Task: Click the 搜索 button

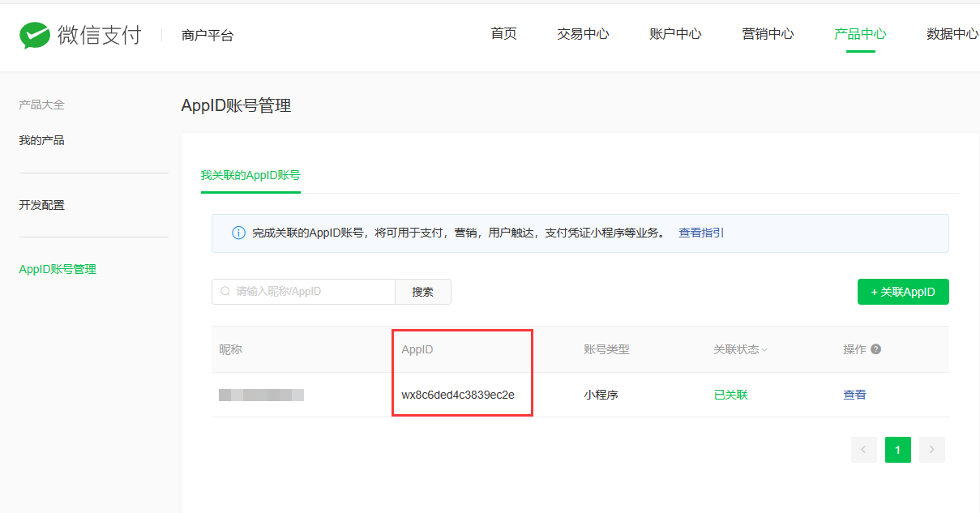Action: (423, 292)
